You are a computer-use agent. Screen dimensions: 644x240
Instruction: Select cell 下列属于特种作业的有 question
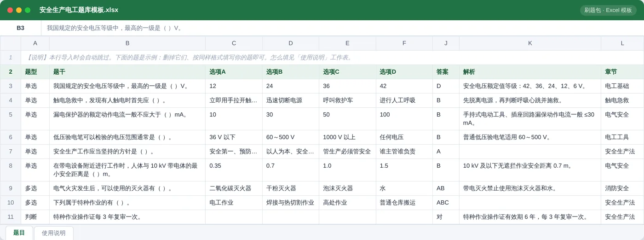pos(127,203)
